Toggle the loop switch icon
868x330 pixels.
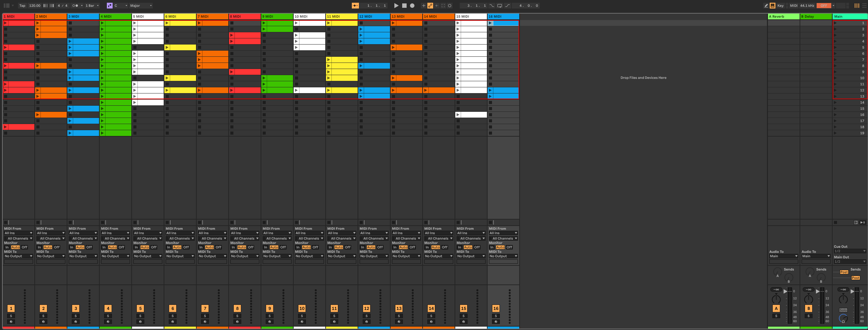(499, 6)
